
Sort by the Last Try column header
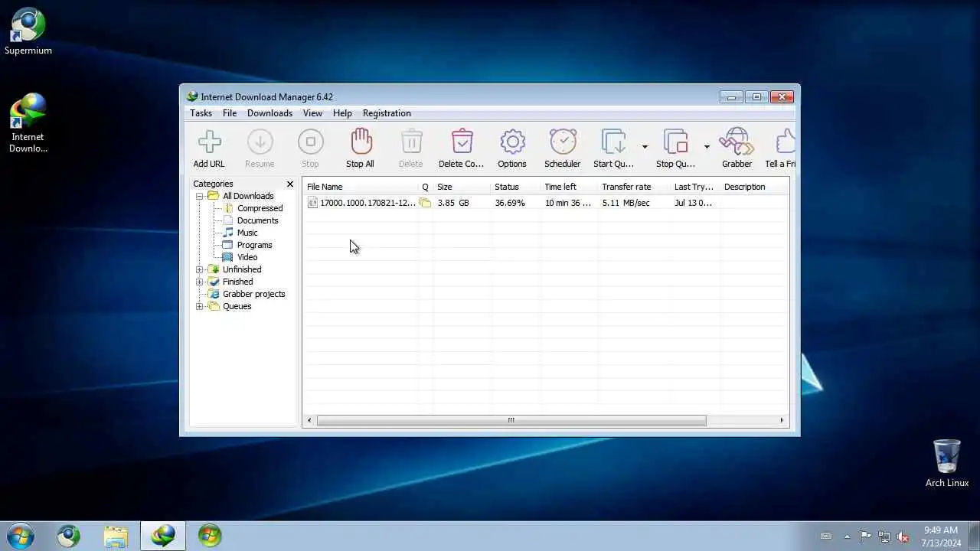click(x=695, y=187)
